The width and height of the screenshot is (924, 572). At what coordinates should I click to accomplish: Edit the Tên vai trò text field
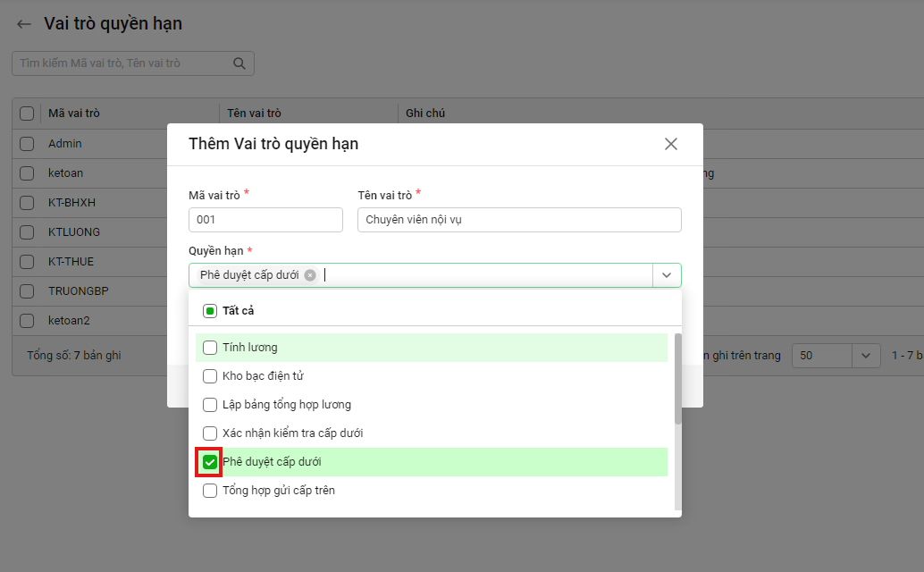(x=518, y=220)
